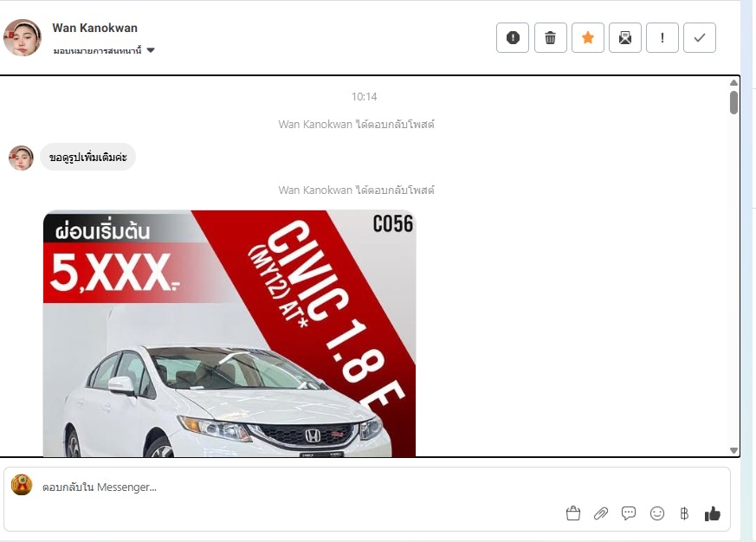Viewport: 756px width, 542px height.
Task: Click the มอบหมายการสนทนานี้ assign label
Action: pos(97,50)
